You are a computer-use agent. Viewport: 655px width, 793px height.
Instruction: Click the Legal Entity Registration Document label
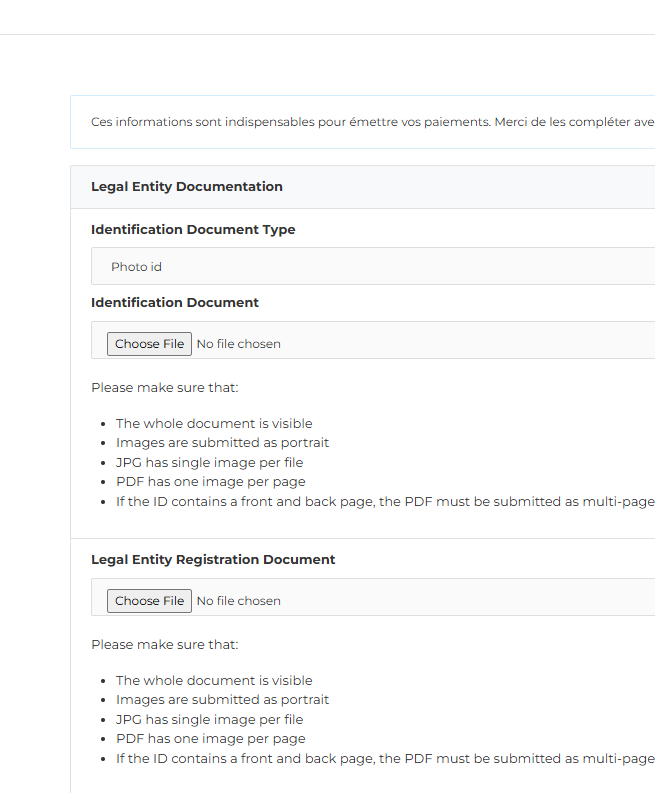[213, 560]
